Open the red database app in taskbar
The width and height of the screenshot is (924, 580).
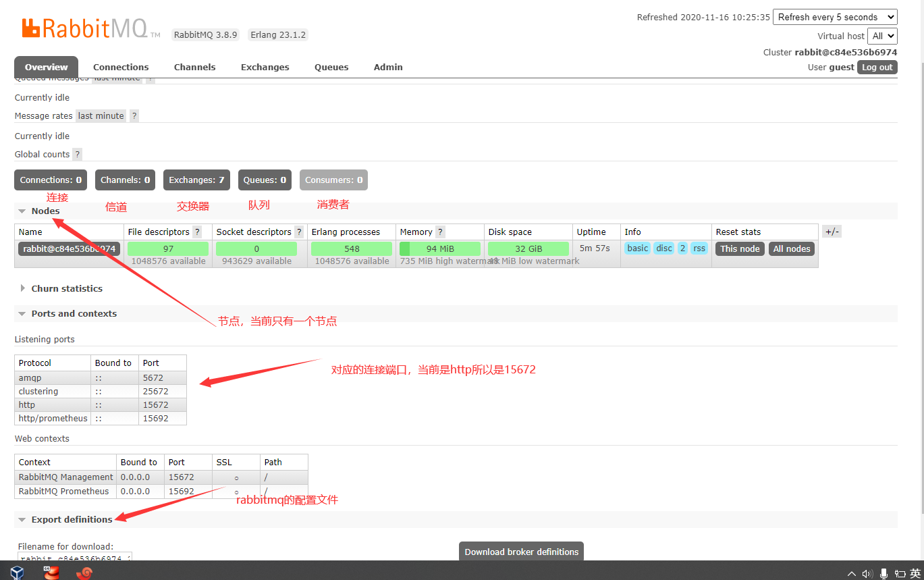tap(51, 572)
